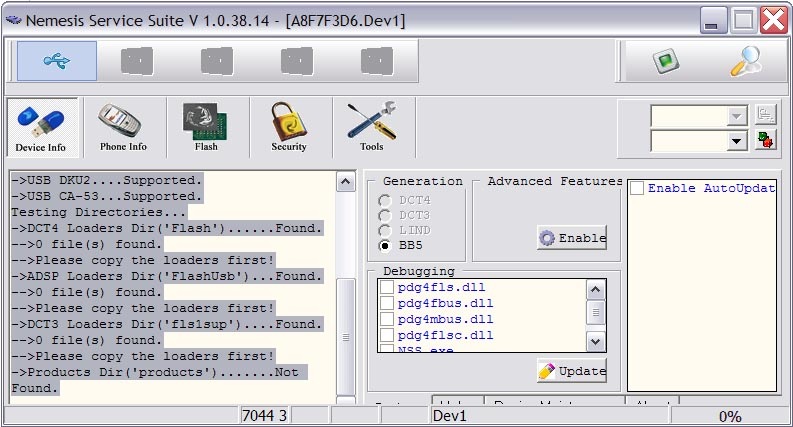
Task: Expand the lower combo box arrow
Action: click(736, 141)
